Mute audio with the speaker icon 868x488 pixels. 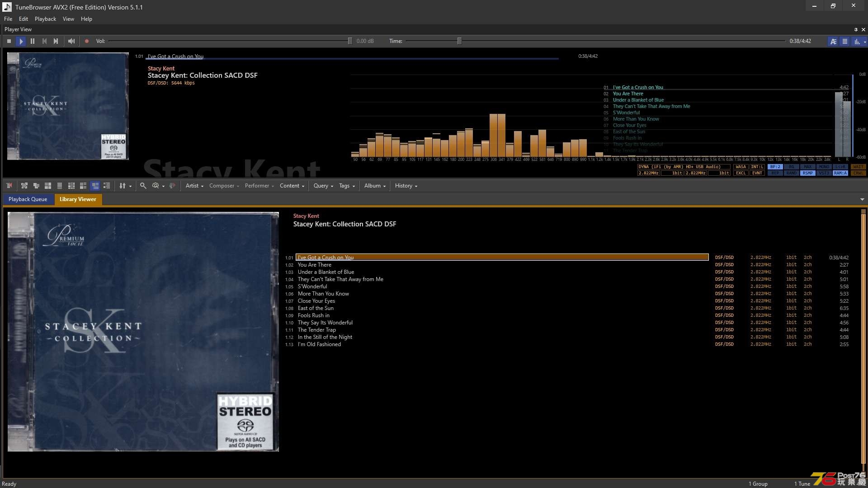click(x=71, y=41)
